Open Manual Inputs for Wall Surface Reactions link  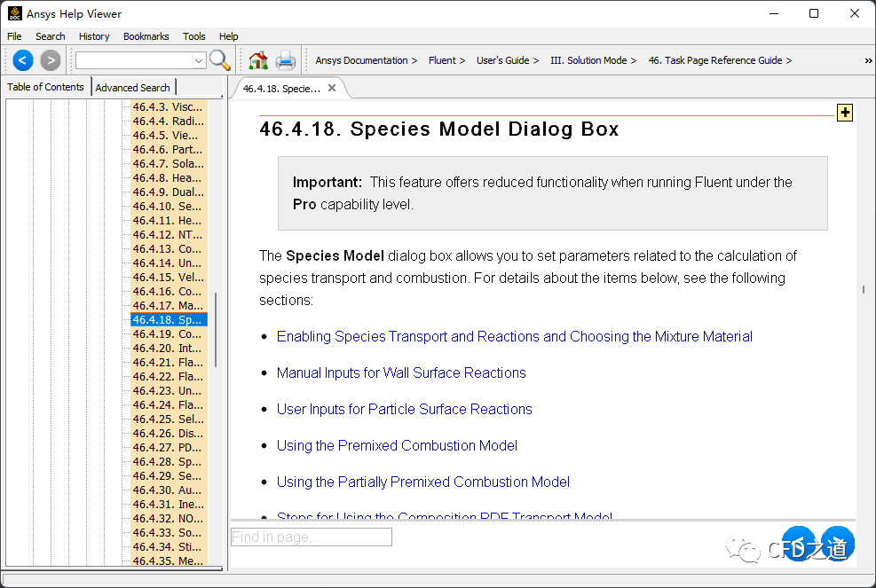[x=401, y=372]
